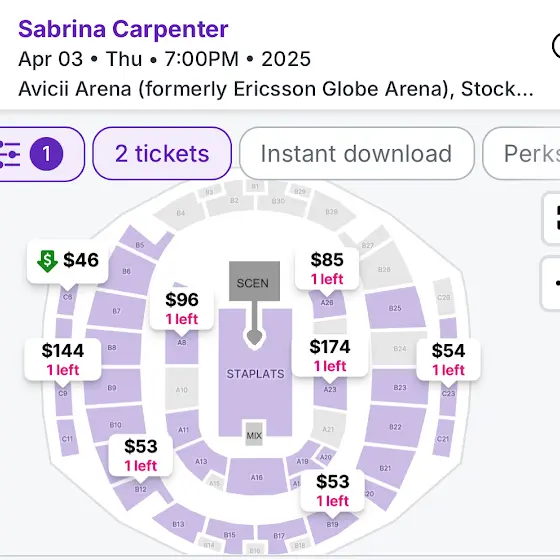
Task: Click the Avicii Arena venue text
Action: 276,89
